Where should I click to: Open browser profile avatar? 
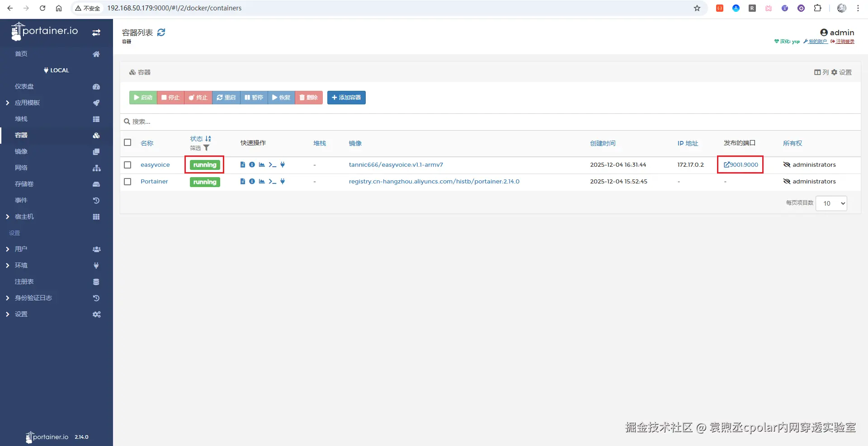pos(842,8)
